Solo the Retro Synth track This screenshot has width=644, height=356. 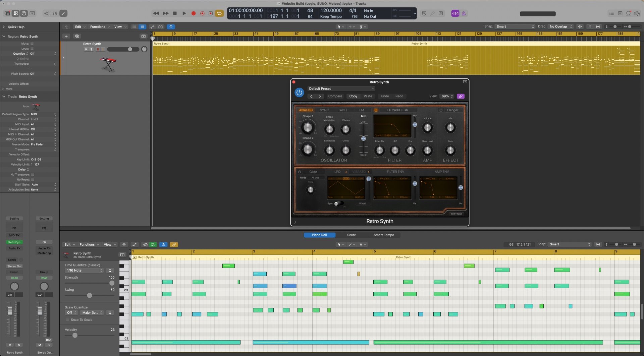click(x=91, y=49)
